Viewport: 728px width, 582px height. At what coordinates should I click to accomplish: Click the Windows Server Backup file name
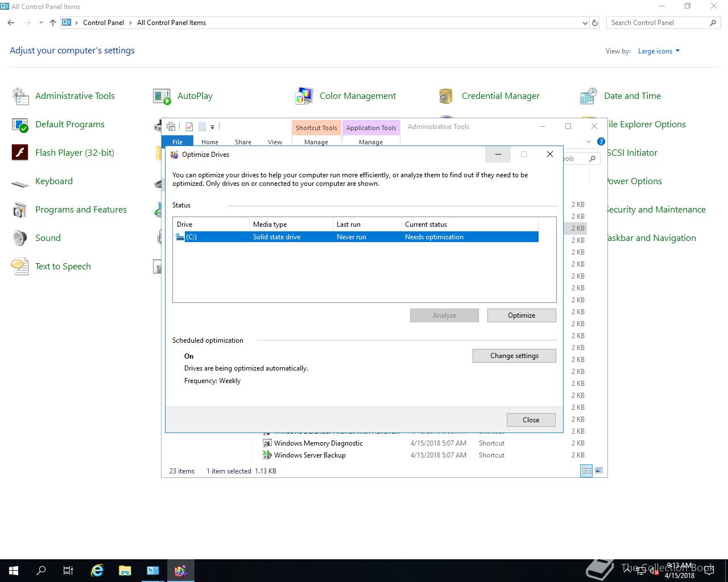coord(310,455)
